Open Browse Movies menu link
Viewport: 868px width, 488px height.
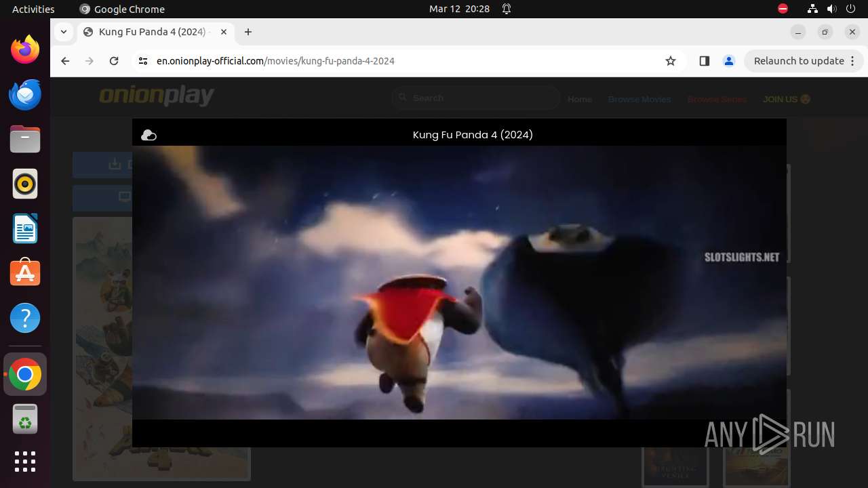(x=639, y=99)
